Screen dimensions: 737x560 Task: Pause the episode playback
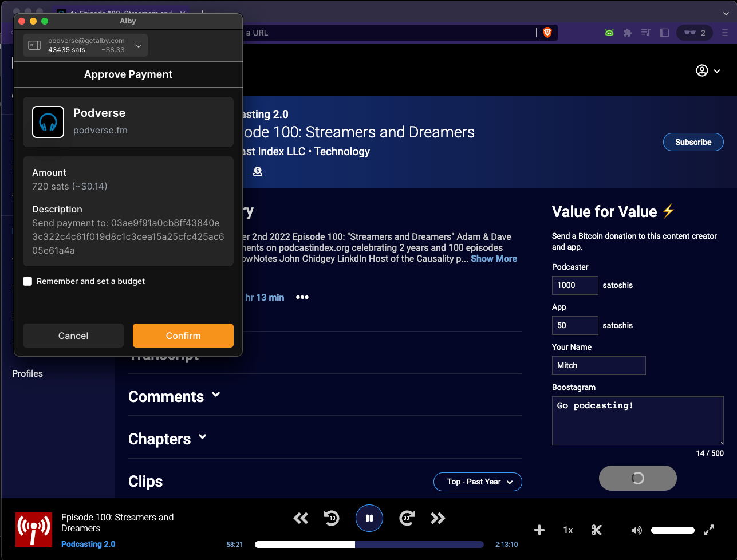click(369, 518)
